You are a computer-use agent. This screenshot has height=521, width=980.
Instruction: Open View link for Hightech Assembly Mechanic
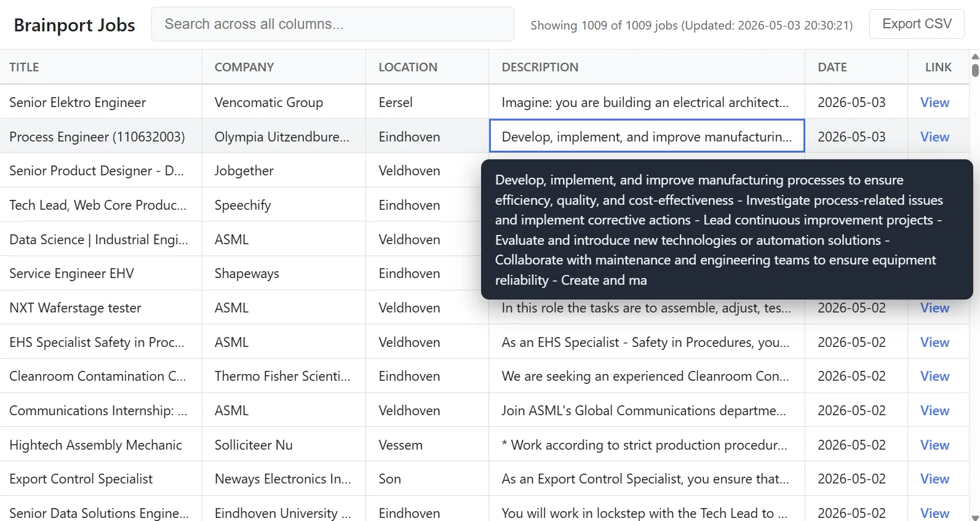pos(934,445)
